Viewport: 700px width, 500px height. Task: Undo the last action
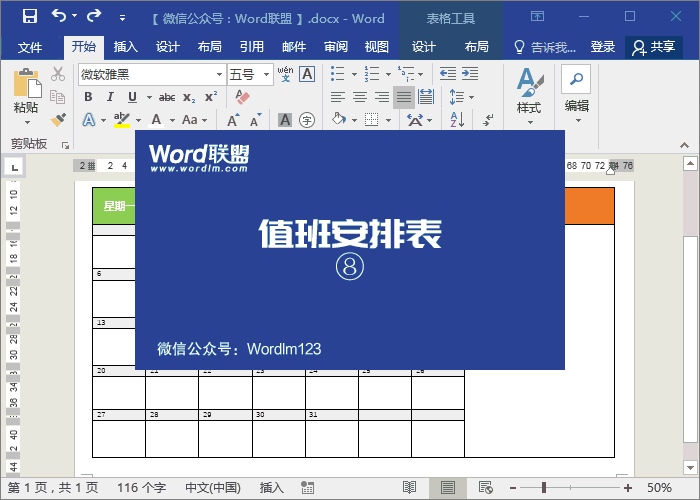coord(59,16)
